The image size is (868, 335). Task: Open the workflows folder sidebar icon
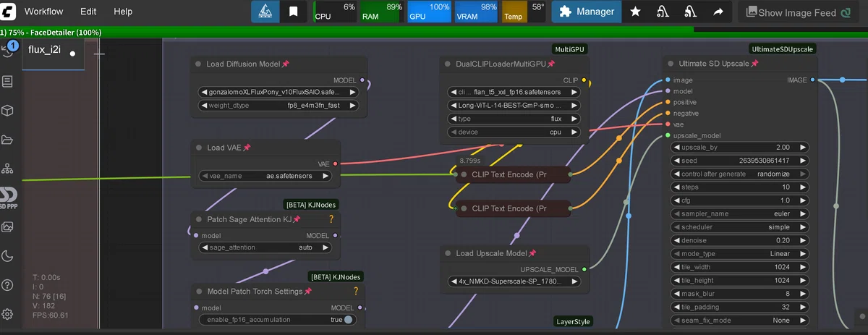(x=8, y=140)
